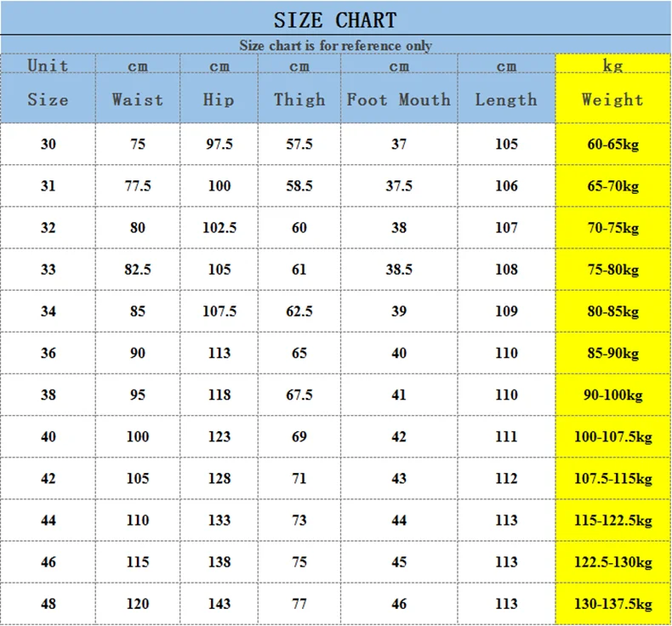Click the Unit header cell

48,65
